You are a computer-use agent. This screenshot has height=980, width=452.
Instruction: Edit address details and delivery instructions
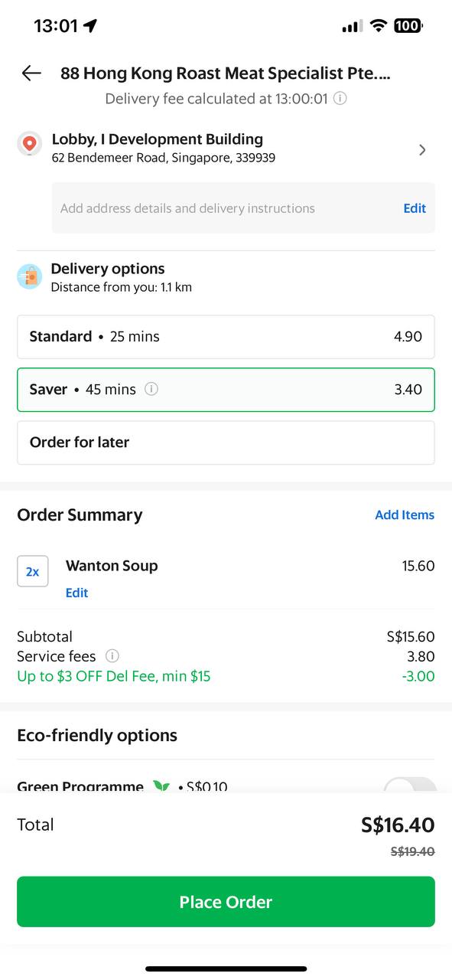[415, 208]
